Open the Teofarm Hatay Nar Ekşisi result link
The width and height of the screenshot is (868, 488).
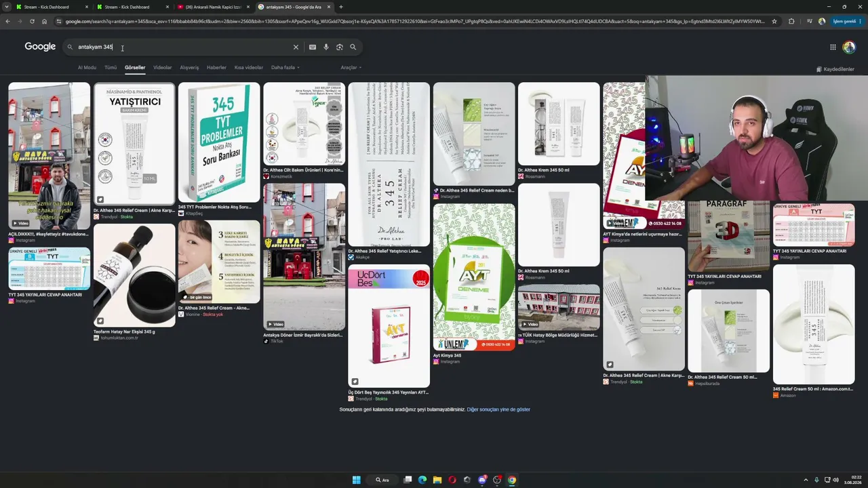pos(125,331)
